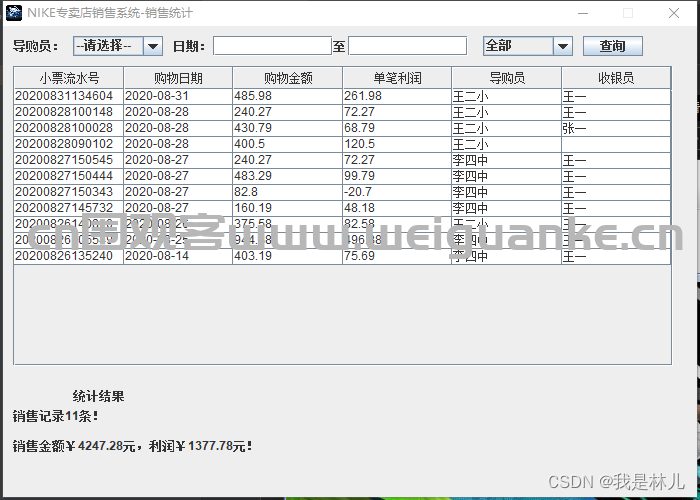Click profit cell 261.98
Screen dimensions: 700x500
coord(397,96)
